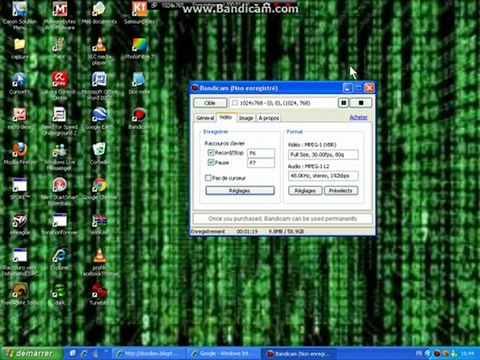
Task: Toggle the Pause hotkey checkbox
Action: pos(211,162)
